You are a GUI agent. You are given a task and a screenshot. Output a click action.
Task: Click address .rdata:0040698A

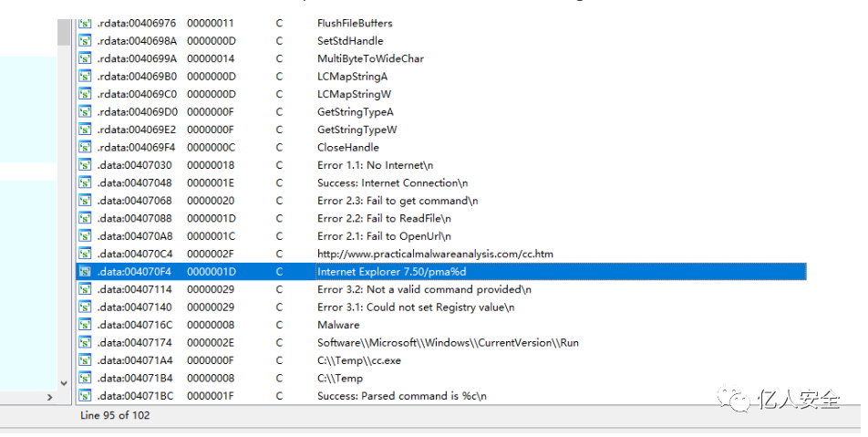(136, 40)
